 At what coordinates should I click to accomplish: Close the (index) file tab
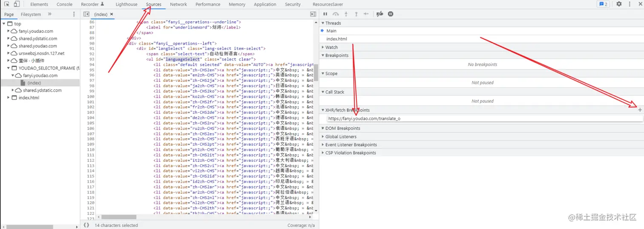point(112,14)
